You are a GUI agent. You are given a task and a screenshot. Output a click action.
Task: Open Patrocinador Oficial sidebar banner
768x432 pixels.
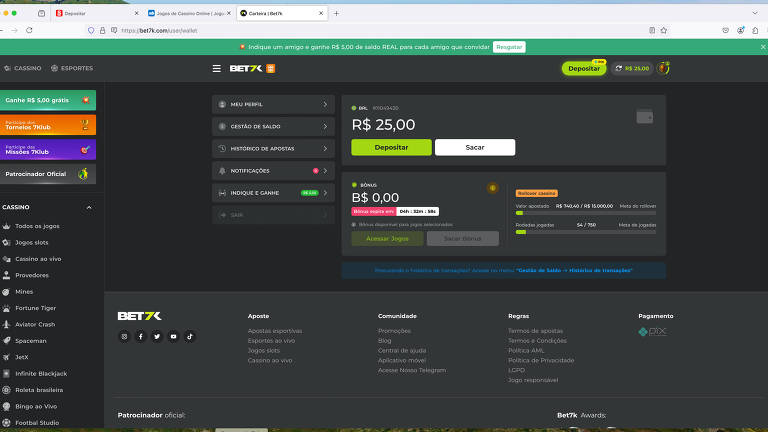click(x=48, y=174)
